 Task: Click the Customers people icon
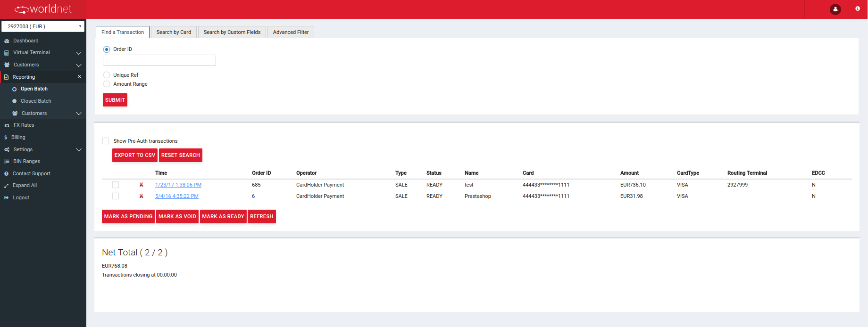pos(7,65)
